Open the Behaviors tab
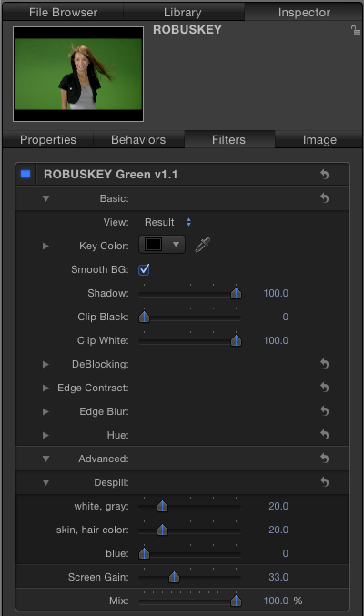The image size is (364, 616). click(138, 139)
